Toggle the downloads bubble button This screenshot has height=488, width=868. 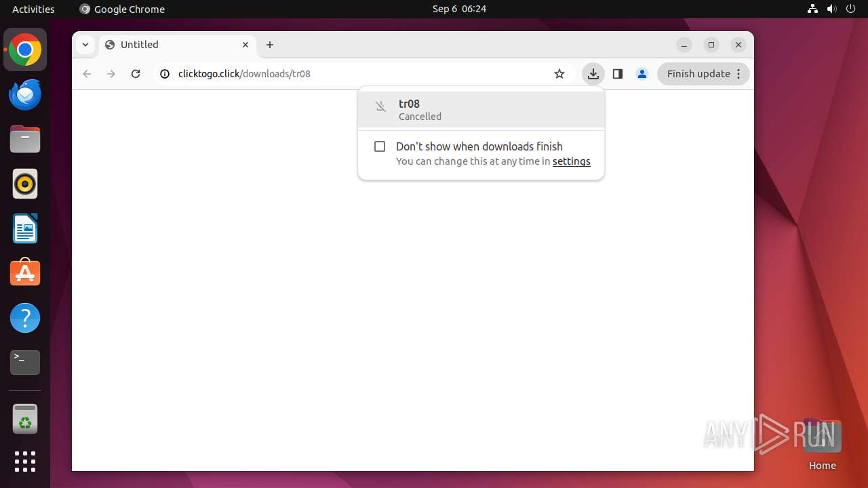tap(593, 74)
